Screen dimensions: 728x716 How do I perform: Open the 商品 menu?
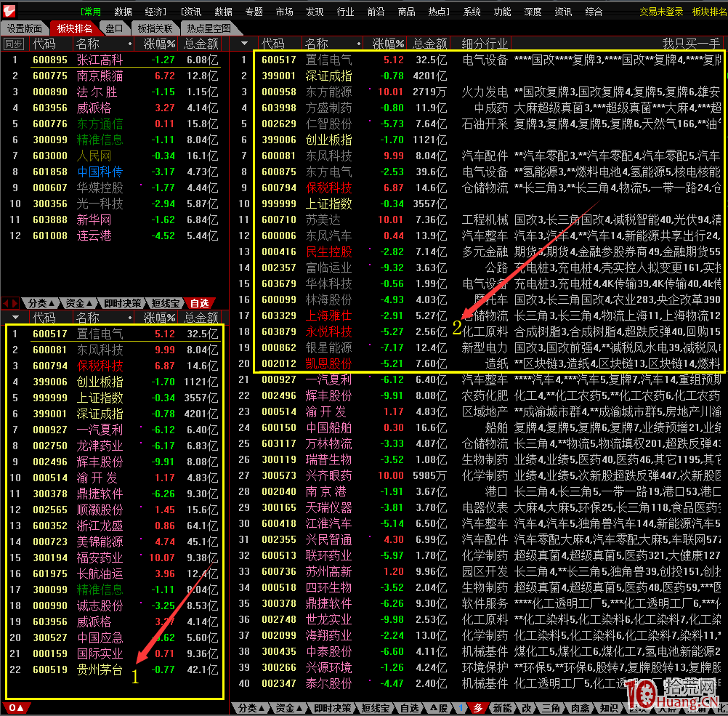(x=407, y=12)
